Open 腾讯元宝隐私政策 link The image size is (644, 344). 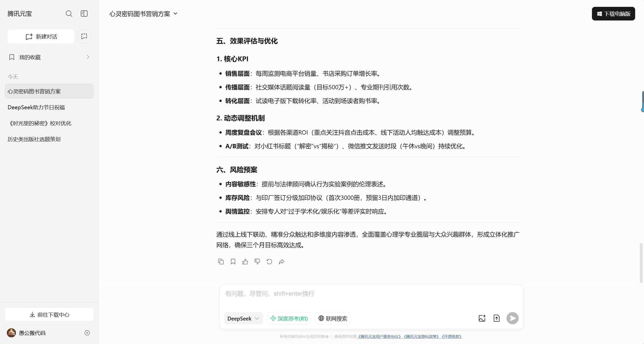pyautogui.click(x=421, y=337)
